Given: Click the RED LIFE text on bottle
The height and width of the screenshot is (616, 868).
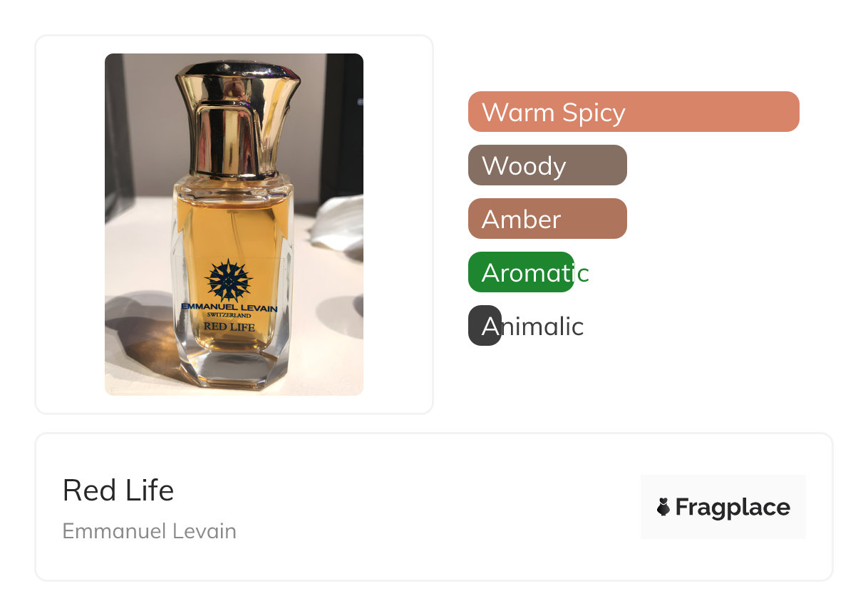Looking at the screenshot, I should tap(229, 326).
